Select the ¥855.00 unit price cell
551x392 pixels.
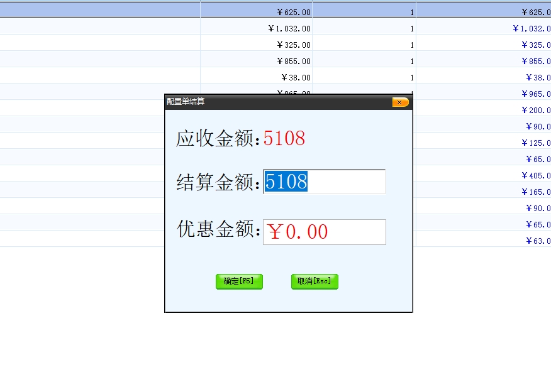click(x=293, y=61)
